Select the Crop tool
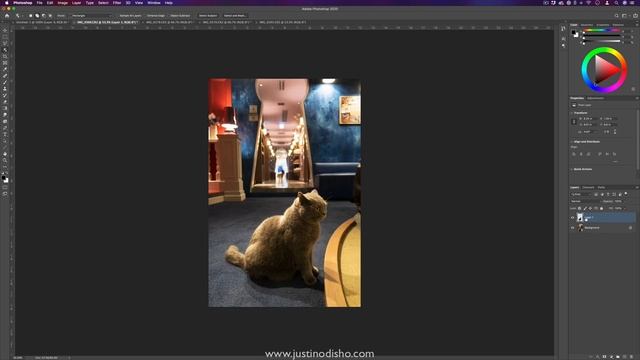640x360 pixels. 5,56
